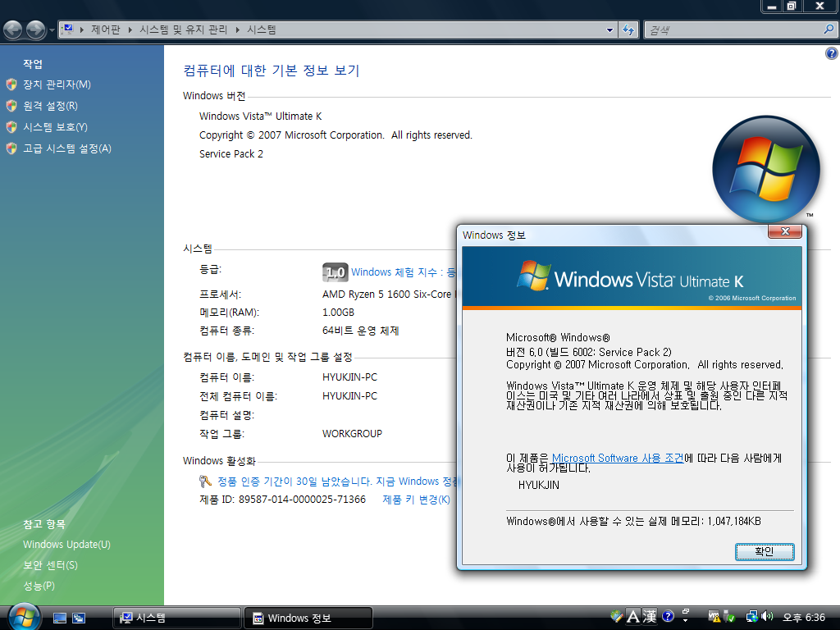Open the blue help question mark icon
This screenshot has width=840, height=630.
(x=832, y=53)
